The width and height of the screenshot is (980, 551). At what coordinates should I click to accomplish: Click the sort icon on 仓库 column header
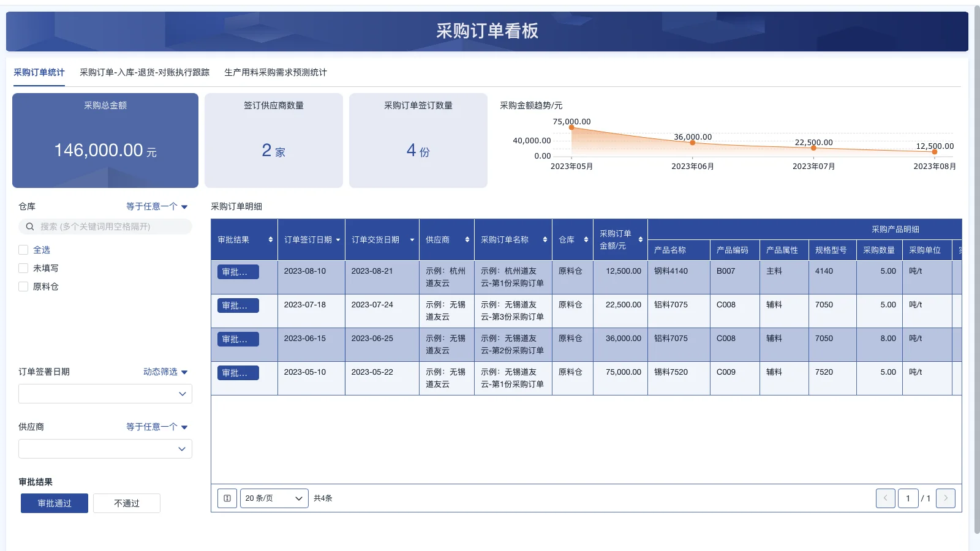point(586,240)
